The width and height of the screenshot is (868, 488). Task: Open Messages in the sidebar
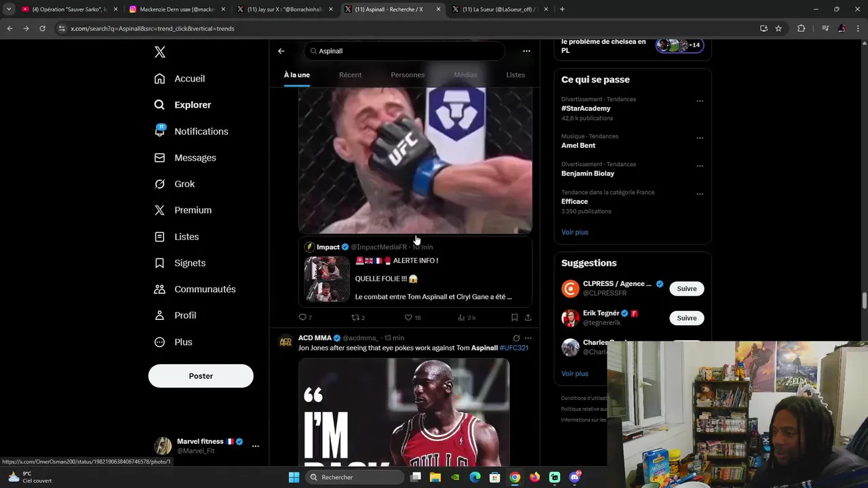point(185,158)
